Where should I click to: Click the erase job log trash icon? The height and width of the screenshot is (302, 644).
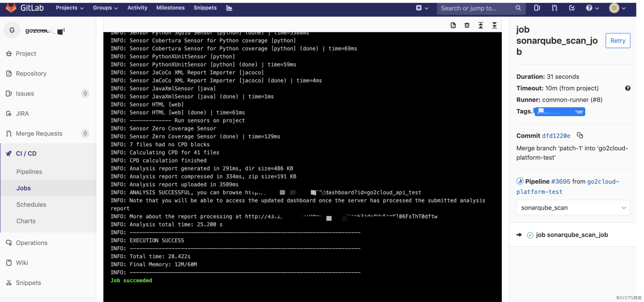click(x=467, y=25)
